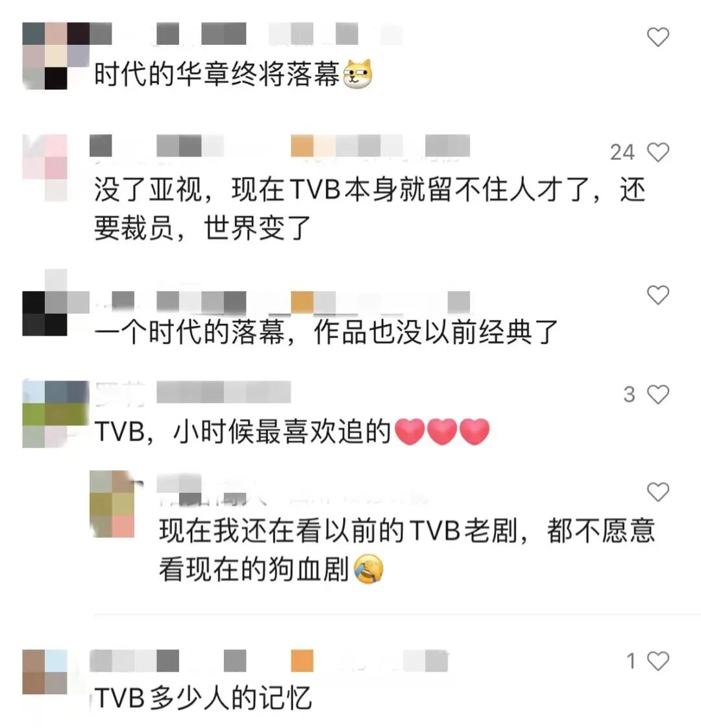The width and height of the screenshot is (701, 728).
Task: Open the reply author's avatar above '狗血剧'
Action: 112,504
